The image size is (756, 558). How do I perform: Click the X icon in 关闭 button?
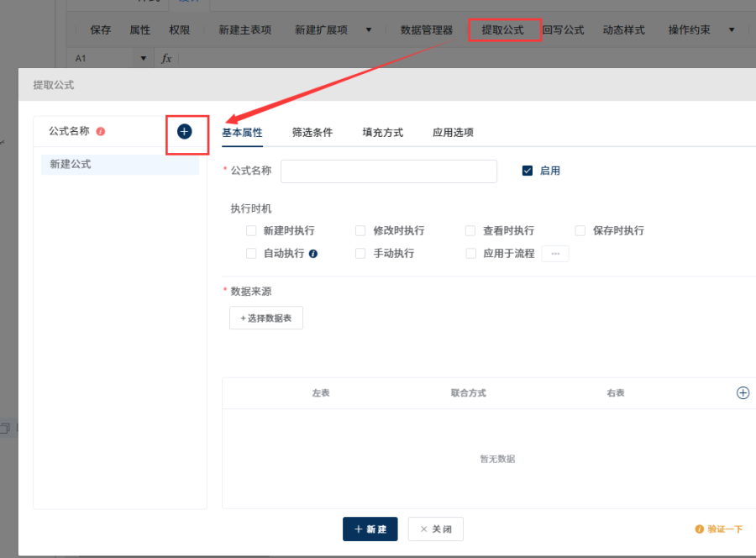(424, 529)
